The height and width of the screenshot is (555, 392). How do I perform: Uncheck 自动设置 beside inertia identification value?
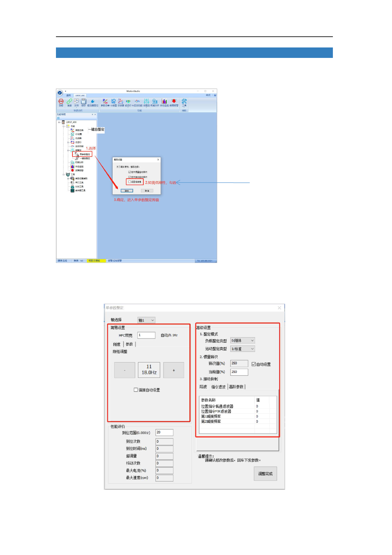click(254, 364)
